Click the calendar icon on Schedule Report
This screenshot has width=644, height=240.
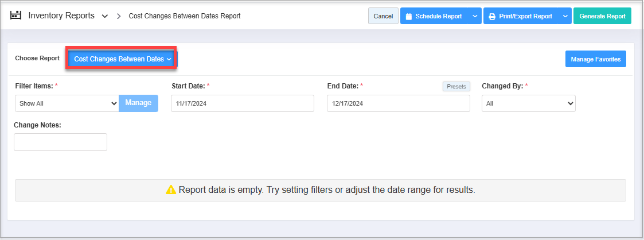409,17
